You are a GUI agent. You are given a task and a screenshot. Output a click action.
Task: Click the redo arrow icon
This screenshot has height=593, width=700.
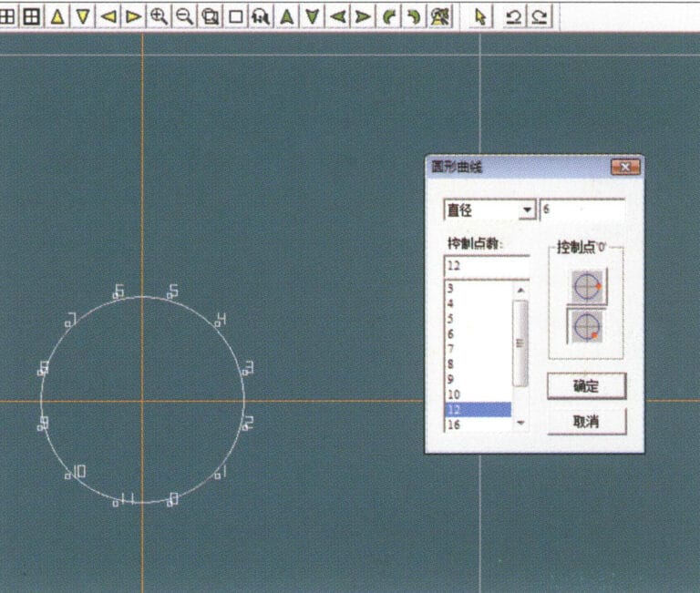[540, 17]
